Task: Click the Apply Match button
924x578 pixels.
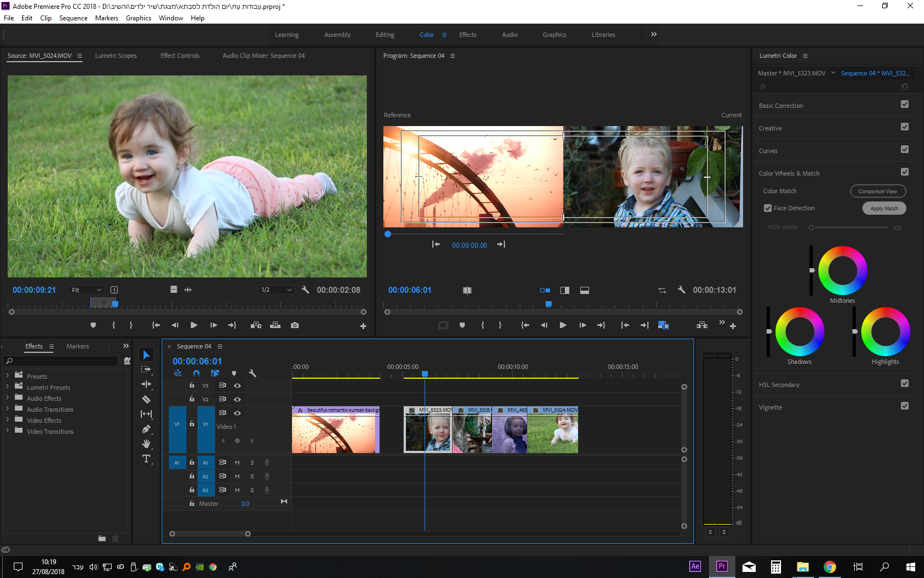Action: tap(884, 208)
